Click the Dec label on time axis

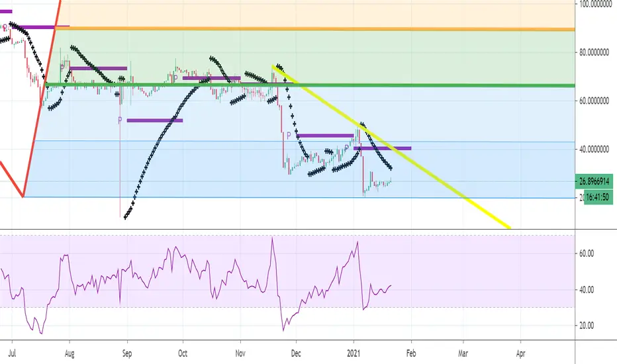296,353
